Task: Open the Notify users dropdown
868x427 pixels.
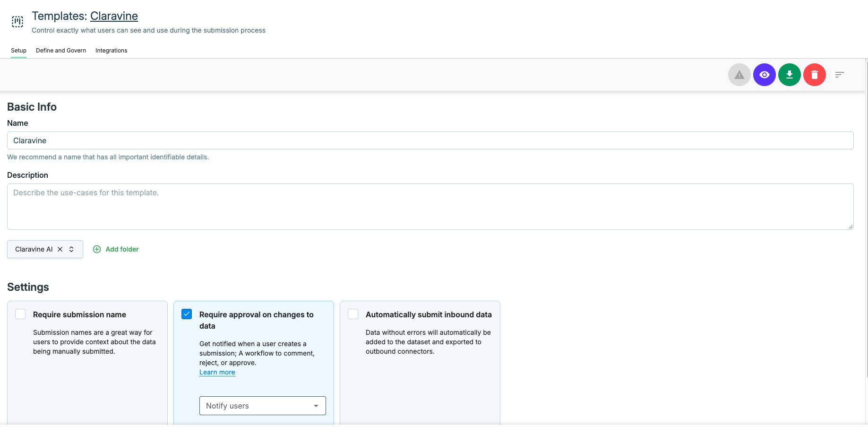Action: click(x=263, y=406)
